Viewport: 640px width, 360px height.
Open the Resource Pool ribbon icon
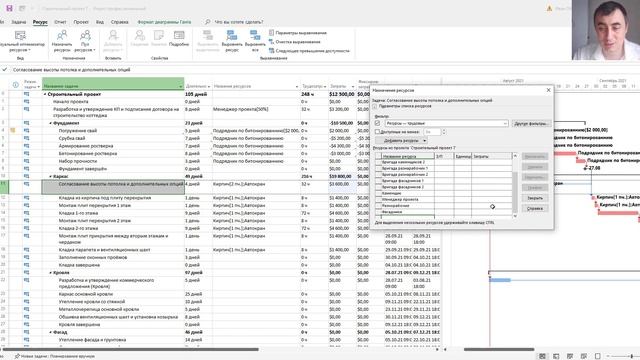85,36
